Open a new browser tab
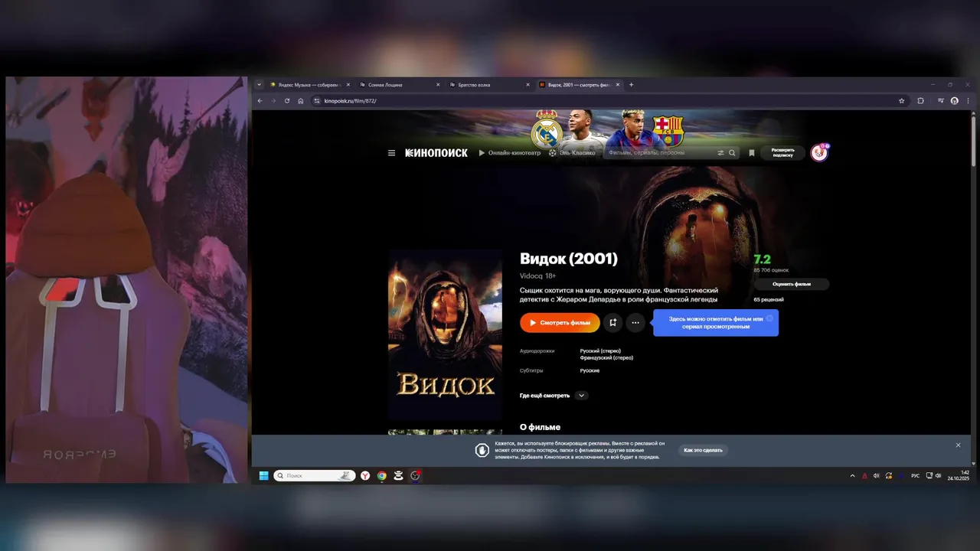980x551 pixels. [x=631, y=85]
